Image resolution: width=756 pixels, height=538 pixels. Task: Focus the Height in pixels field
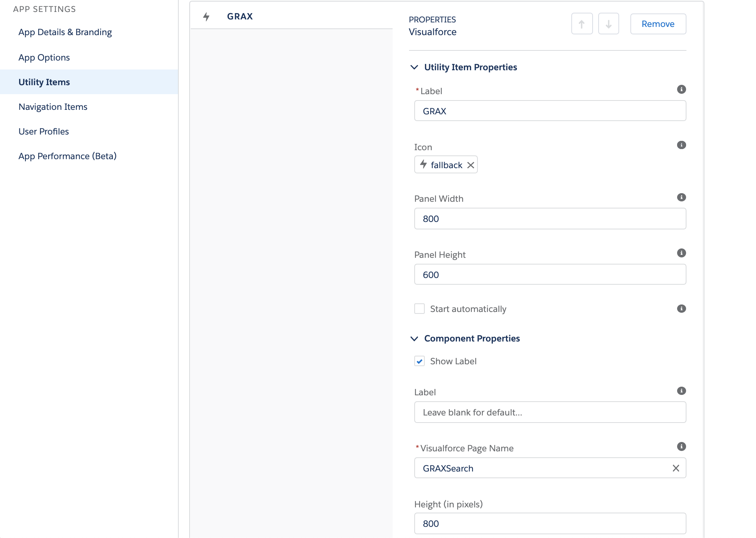pos(550,523)
